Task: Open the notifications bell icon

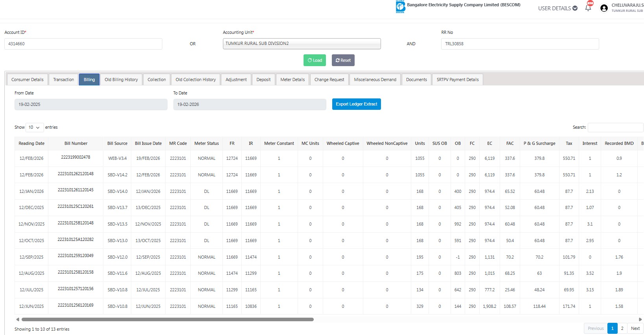Action: 588,8
